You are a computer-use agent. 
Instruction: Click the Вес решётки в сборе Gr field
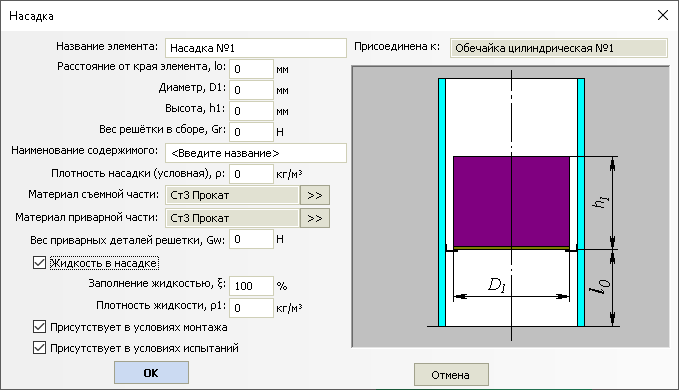click(251, 132)
